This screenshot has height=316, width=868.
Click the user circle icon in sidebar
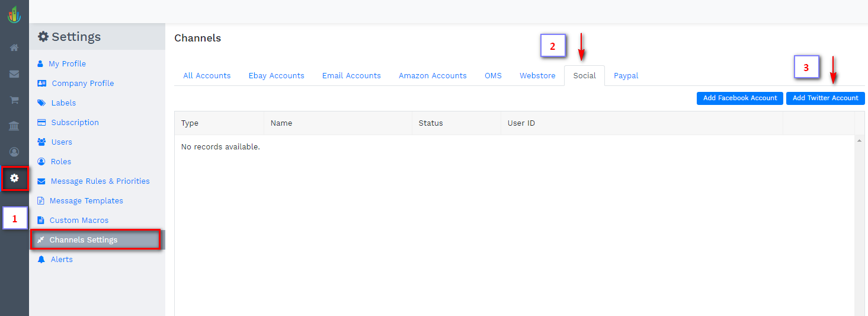14,152
